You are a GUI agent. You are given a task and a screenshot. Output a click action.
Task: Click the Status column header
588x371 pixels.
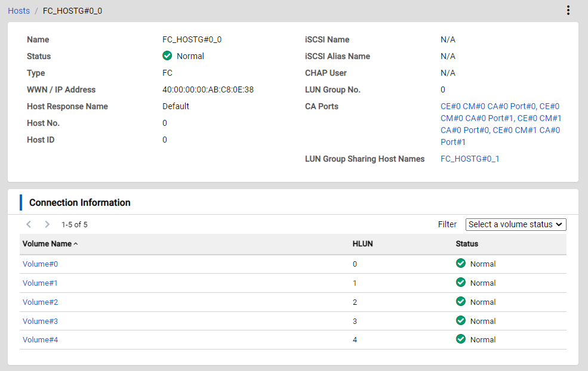(467, 244)
